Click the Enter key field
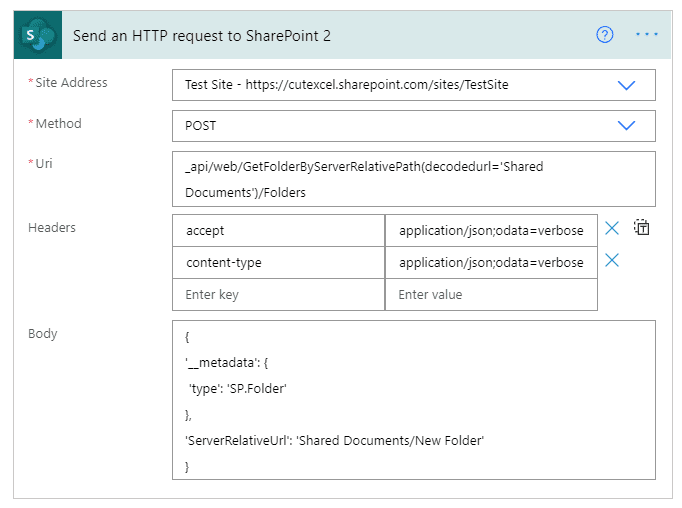The width and height of the screenshot is (682, 508). tap(278, 294)
